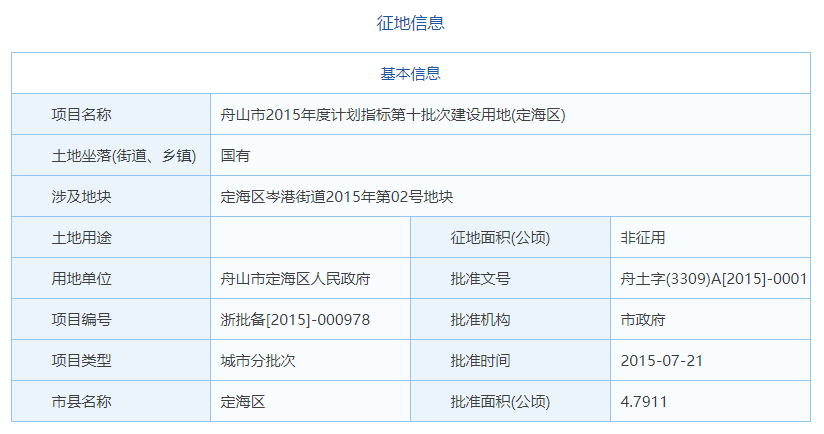
Task: Click the 基本信息 section header
Action: point(410,74)
